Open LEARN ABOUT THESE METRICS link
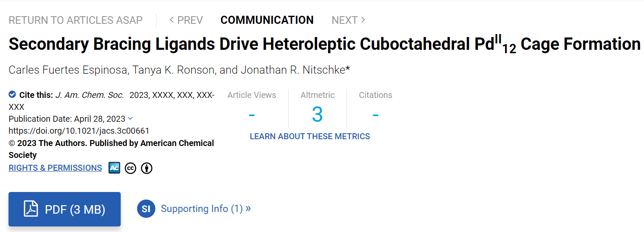 click(310, 136)
